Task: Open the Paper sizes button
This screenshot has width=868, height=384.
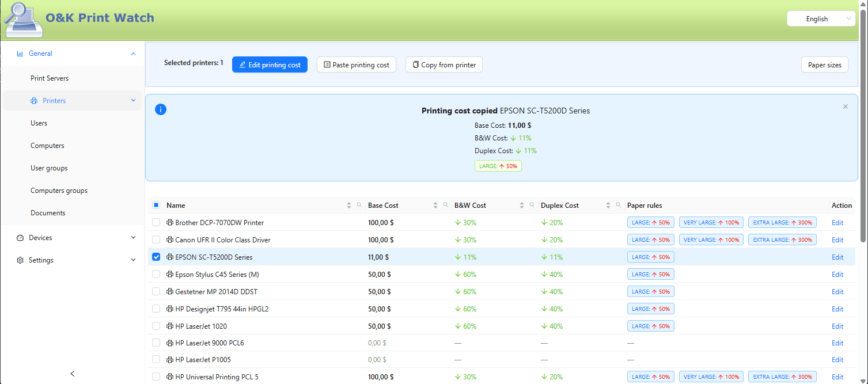Action: pos(824,64)
